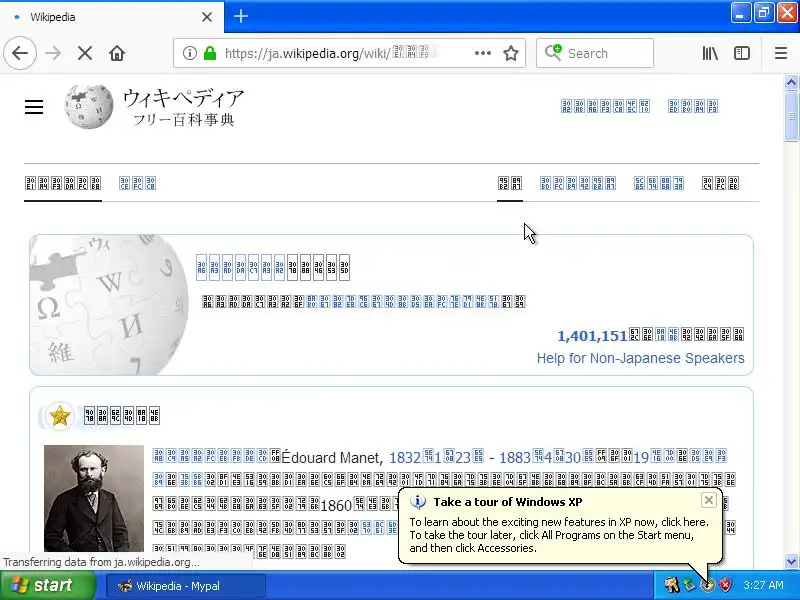Click the large globe image in banner
800x600 pixels.
coord(109,305)
